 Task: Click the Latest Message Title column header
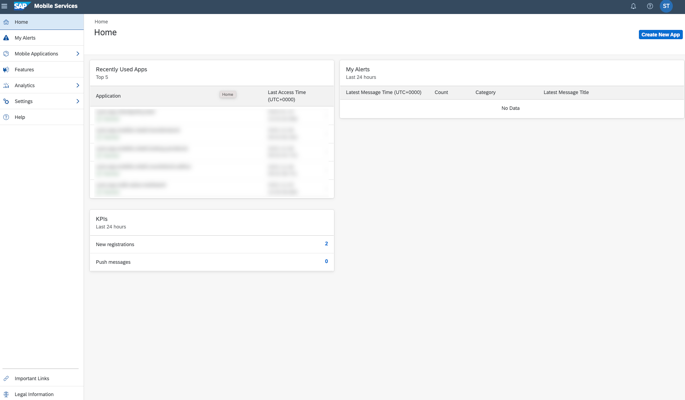[x=566, y=92]
